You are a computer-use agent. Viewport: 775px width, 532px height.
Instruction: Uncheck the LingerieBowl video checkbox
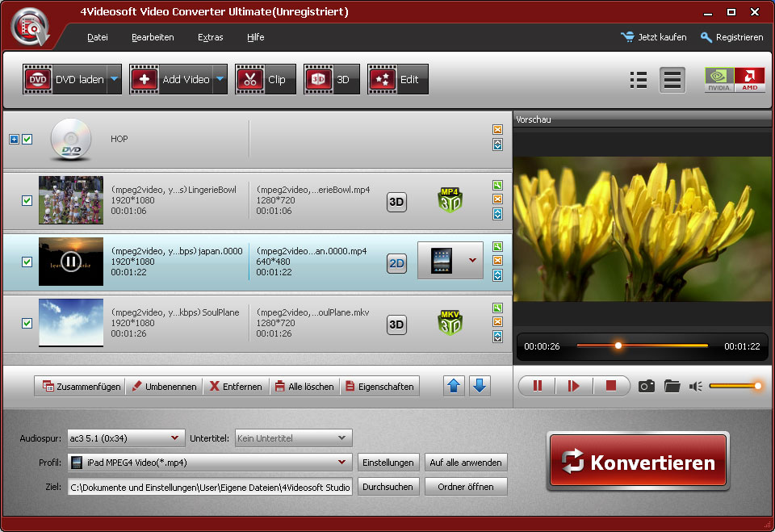27,201
